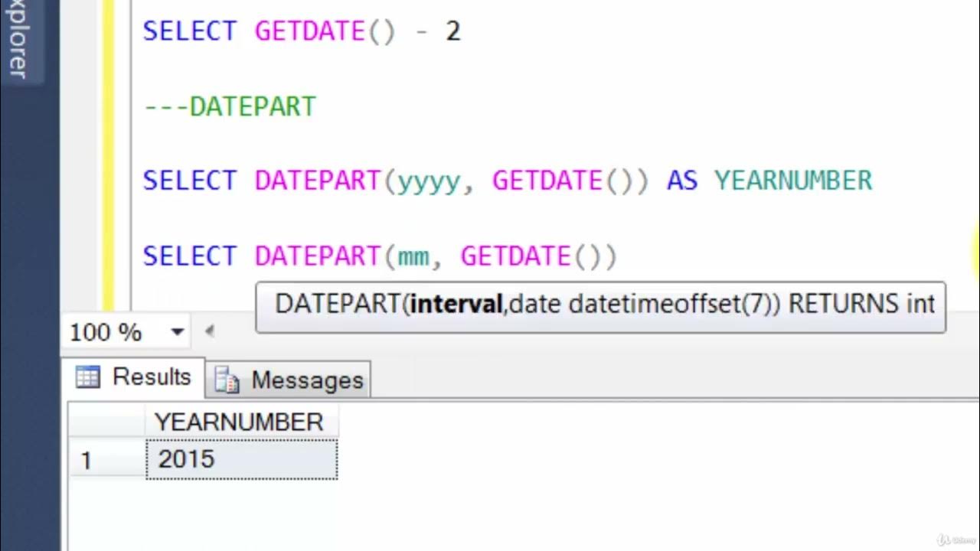Click the number 2 after GETDATE()

(452, 31)
